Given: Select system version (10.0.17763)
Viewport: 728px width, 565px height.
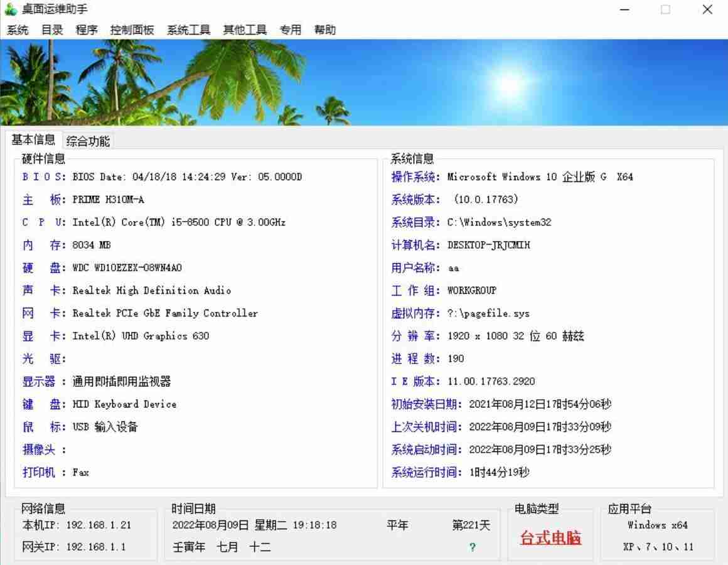Looking at the screenshot, I should [x=486, y=200].
